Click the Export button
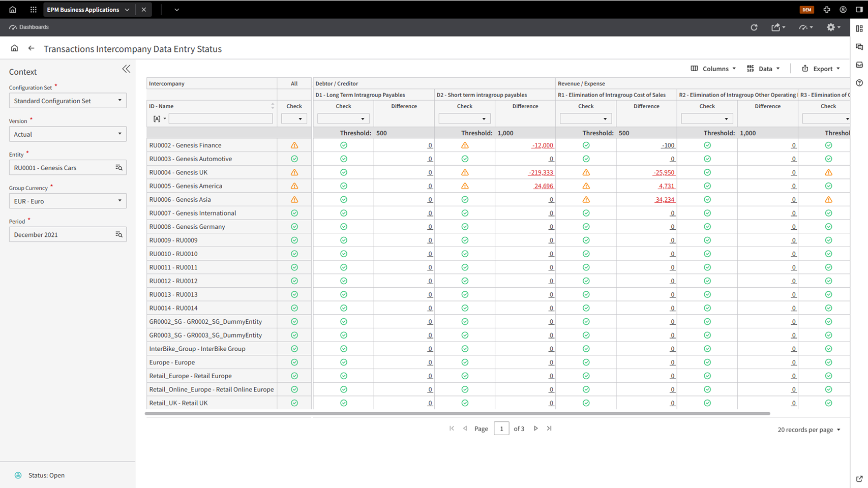The image size is (868, 488). [x=821, y=69]
